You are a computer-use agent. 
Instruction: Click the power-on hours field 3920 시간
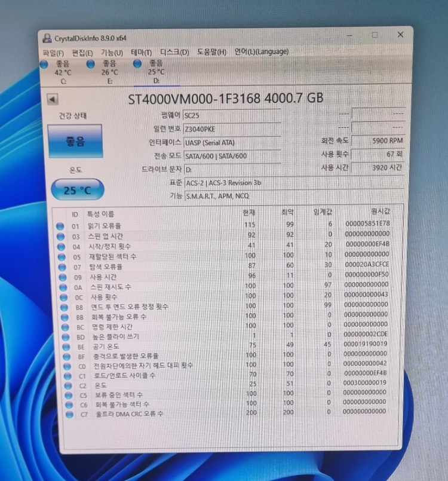378,167
